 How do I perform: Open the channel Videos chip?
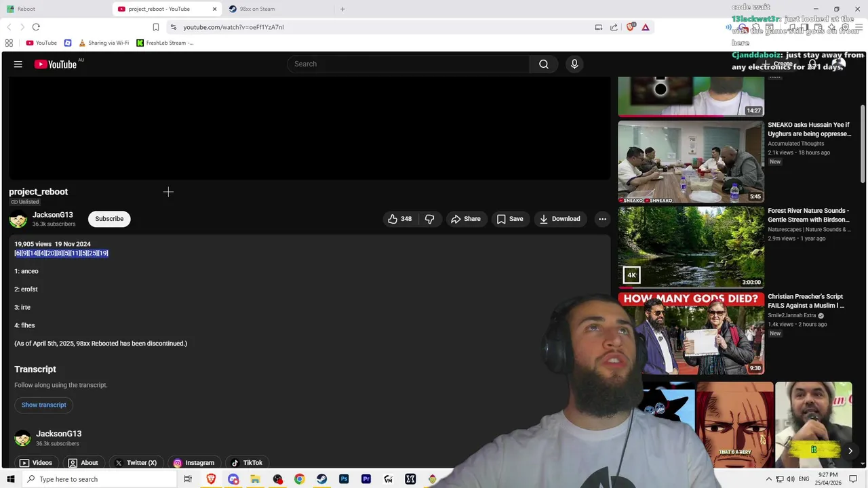tap(36, 463)
